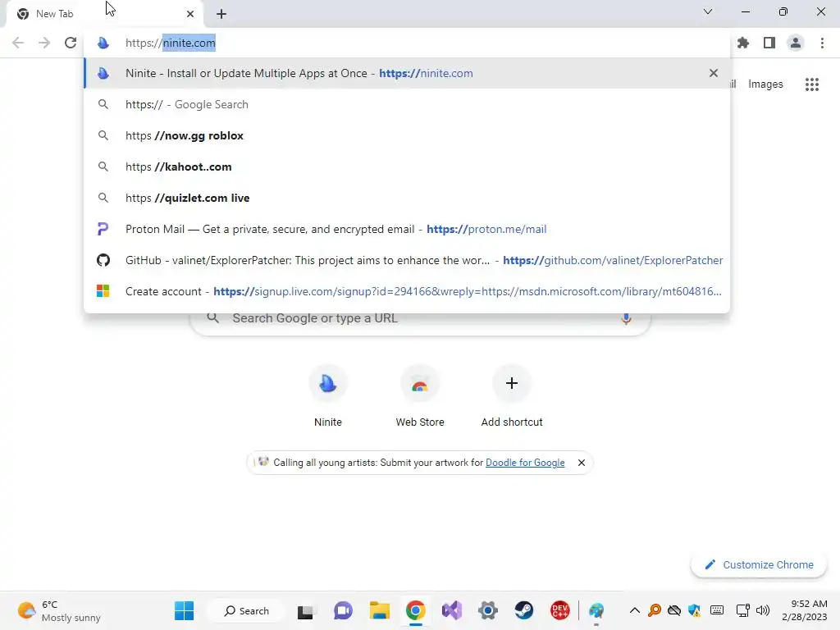This screenshot has width=840, height=630.
Task: Open Steam from the taskbar
Action: (524, 610)
